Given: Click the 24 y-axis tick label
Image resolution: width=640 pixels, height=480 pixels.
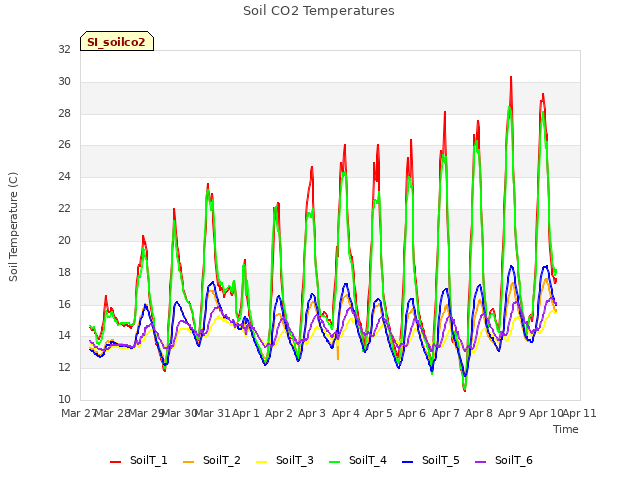Looking at the screenshot, I should (x=64, y=176).
